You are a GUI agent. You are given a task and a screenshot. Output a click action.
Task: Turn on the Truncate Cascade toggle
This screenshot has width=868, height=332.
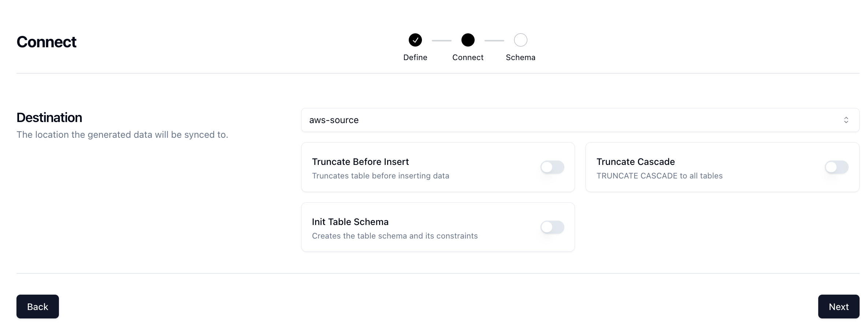(837, 167)
